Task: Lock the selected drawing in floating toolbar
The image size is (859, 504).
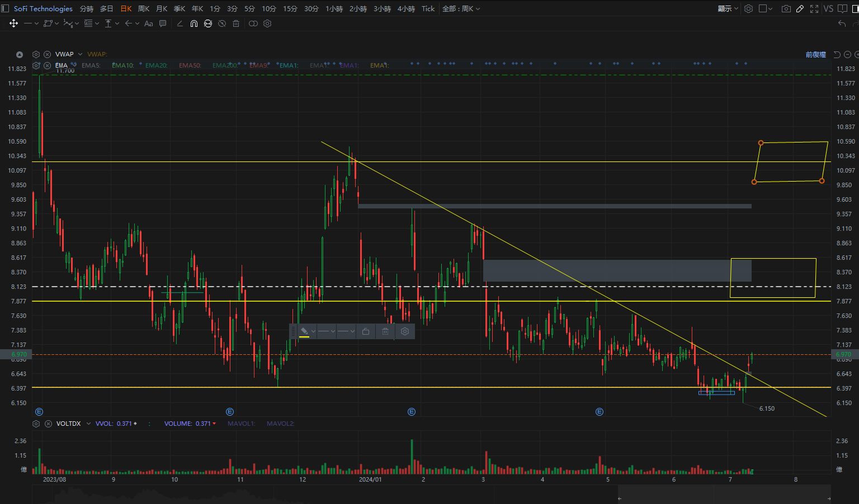Action: tap(366, 331)
